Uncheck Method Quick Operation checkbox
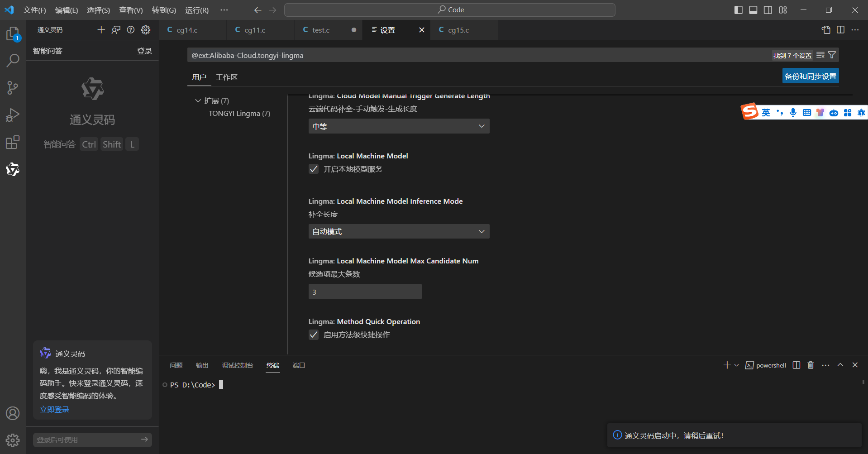868x454 pixels. pyautogui.click(x=314, y=335)
